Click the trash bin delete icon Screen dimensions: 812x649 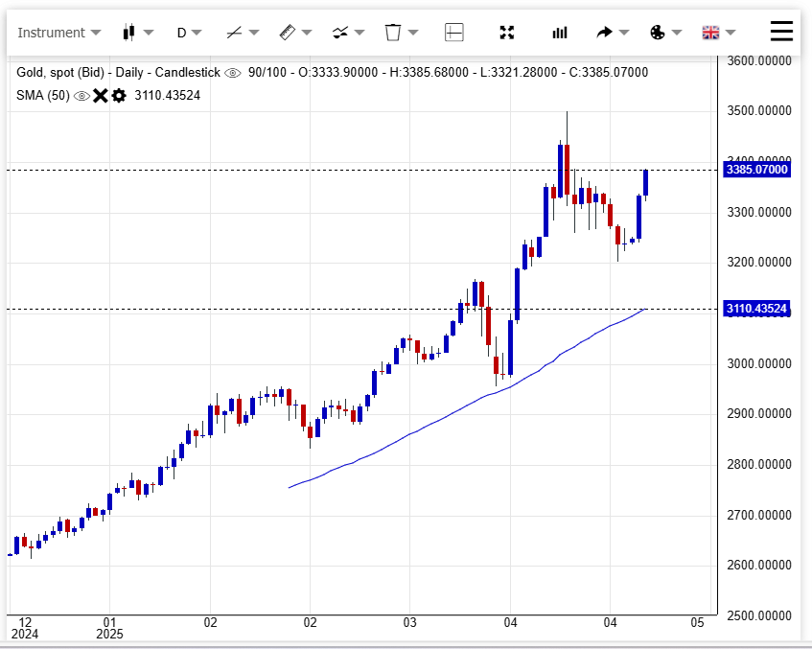(400, 33)
